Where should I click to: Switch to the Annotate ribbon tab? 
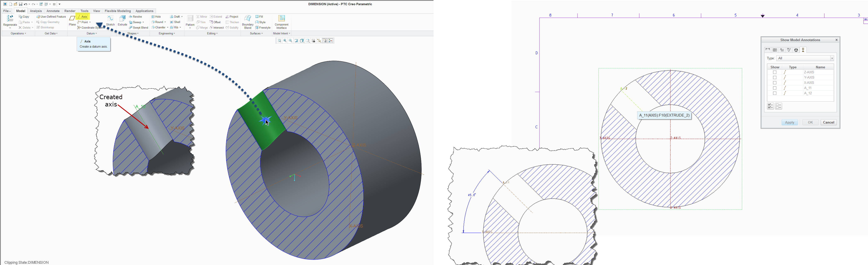pos(53,11)
